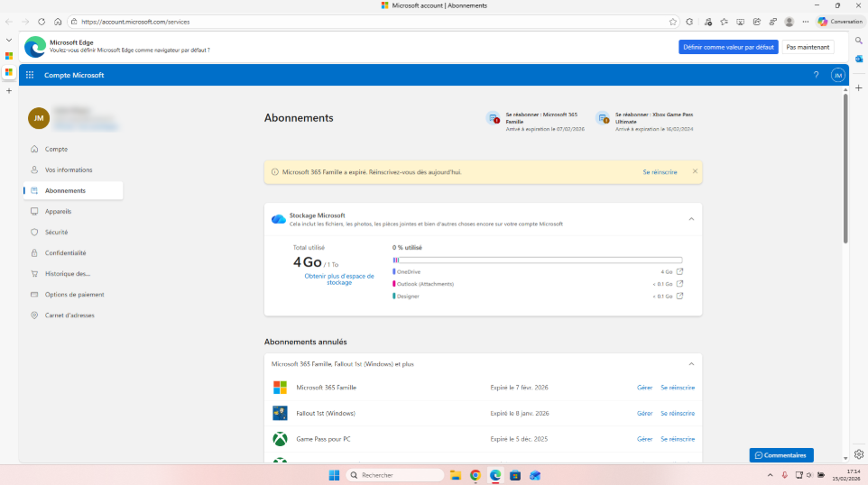868x485 pixels.
Task: Click Définir comme valeur par défaut
Action: (728, 47)
